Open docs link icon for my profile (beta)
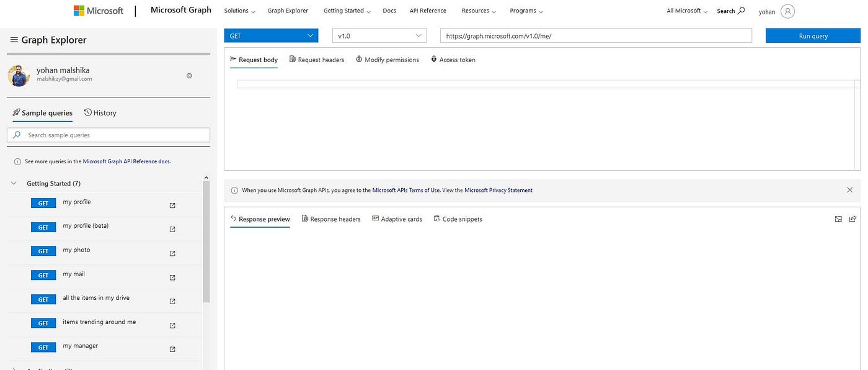This screenshot has width=868, height=370. pos(172,229)
